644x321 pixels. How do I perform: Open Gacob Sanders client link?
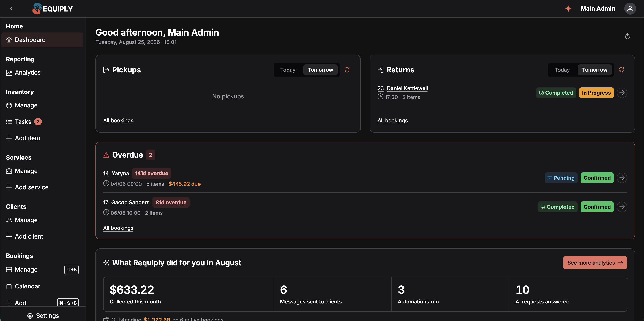click(x=130, y=202)
